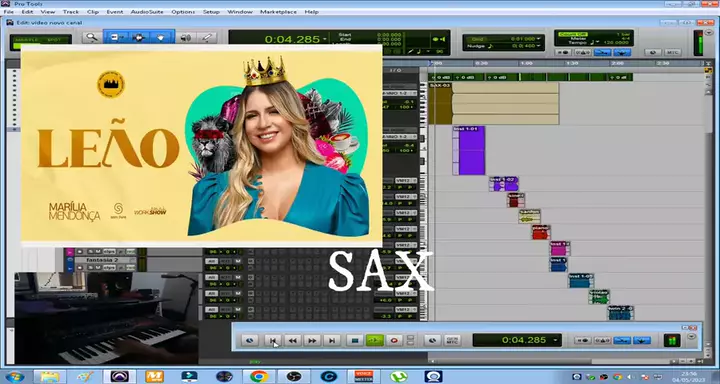Stop playback with the Stop button

point(355,340)
